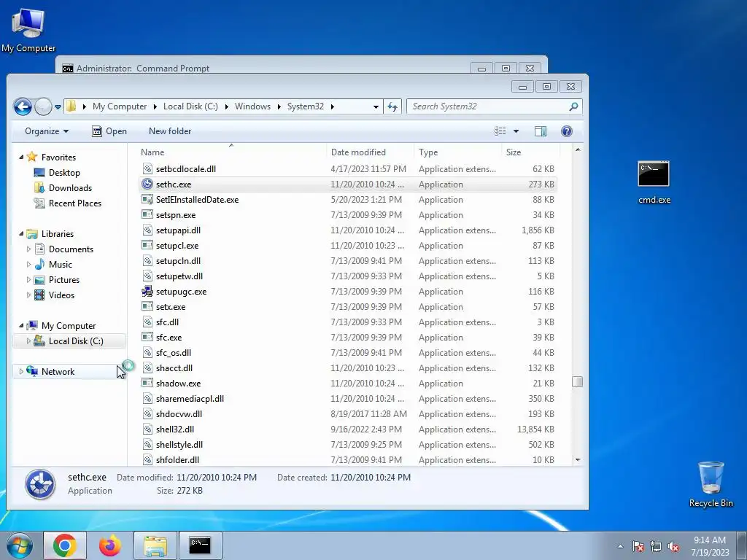Click the Search System32 input field
747x560 pixels.
coord(488,106)
